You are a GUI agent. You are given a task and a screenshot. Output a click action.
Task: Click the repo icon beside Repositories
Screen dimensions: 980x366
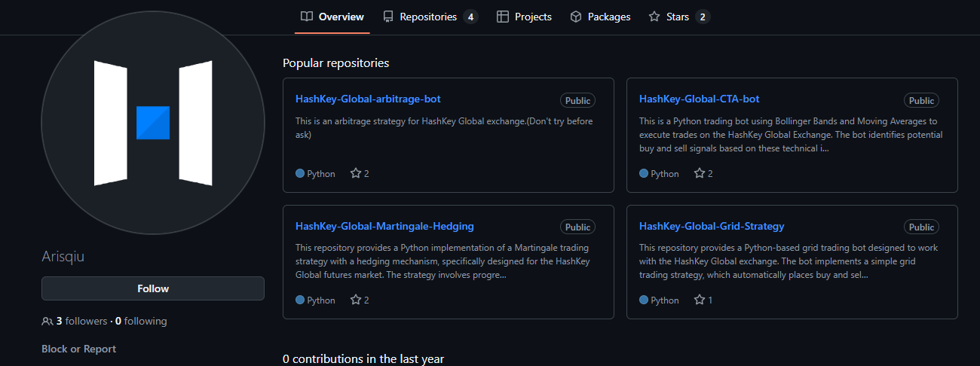388,17
